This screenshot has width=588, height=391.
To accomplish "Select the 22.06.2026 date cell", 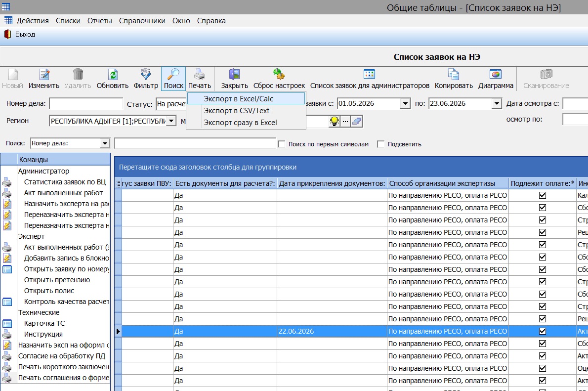I will (x=332, y=331).
